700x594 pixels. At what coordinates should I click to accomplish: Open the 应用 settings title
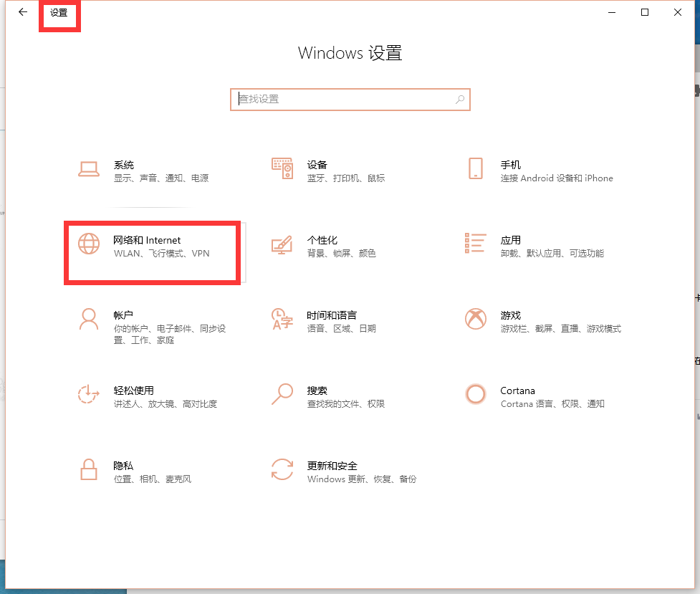click(x=510, y=240)
